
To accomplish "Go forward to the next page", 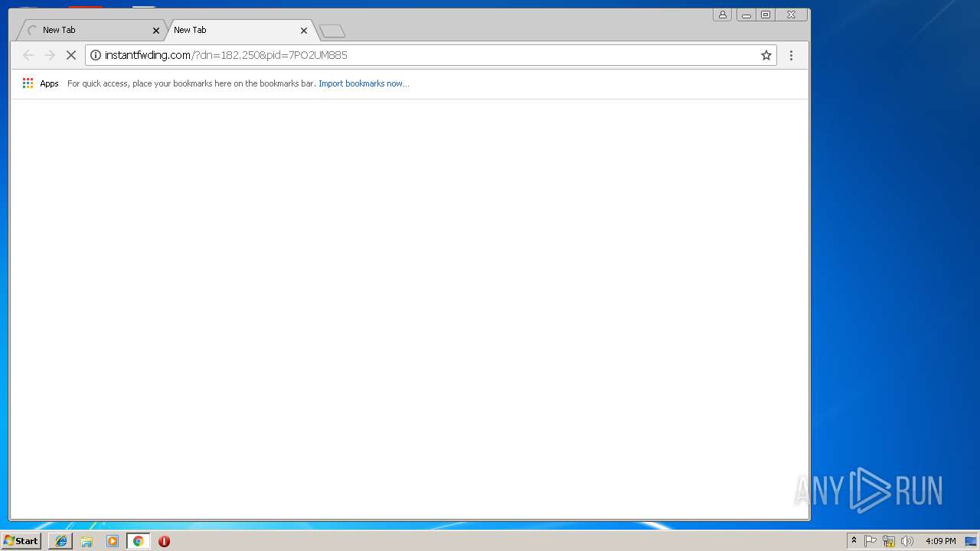I will coord(50,55).
